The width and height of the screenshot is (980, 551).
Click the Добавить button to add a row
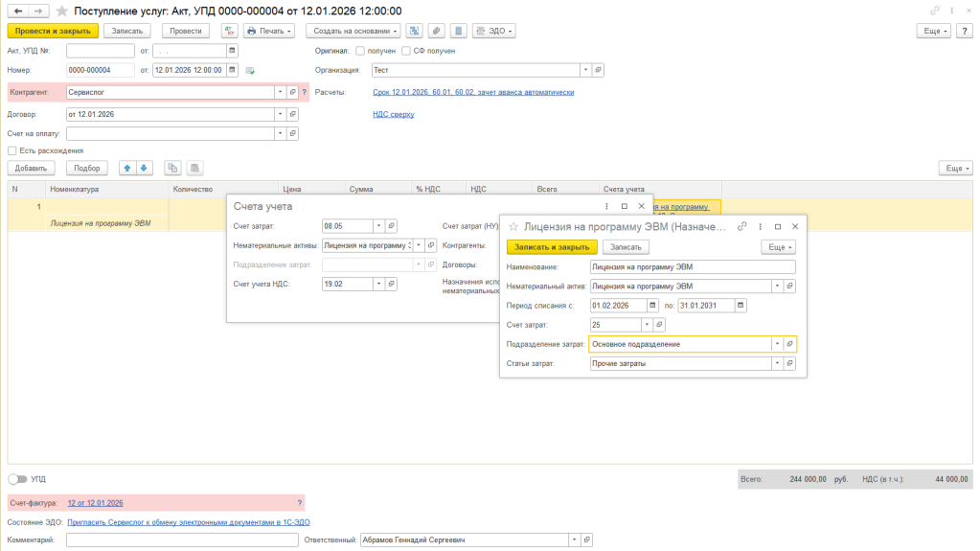pos(32,169)
